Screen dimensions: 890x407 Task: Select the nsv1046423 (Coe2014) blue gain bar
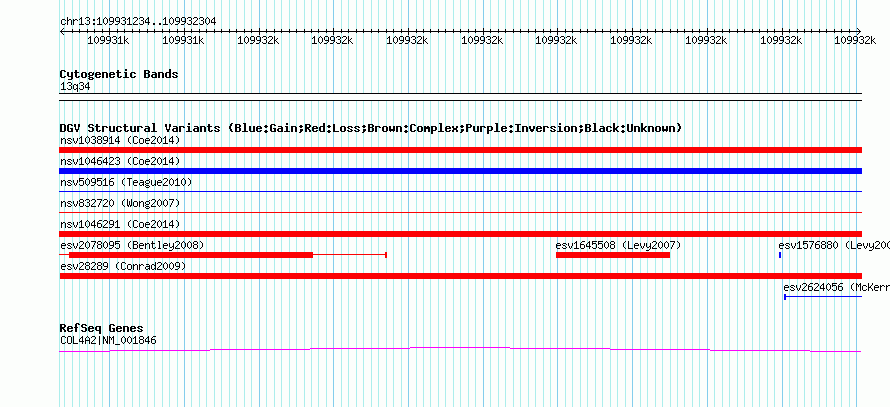(460, 171)
